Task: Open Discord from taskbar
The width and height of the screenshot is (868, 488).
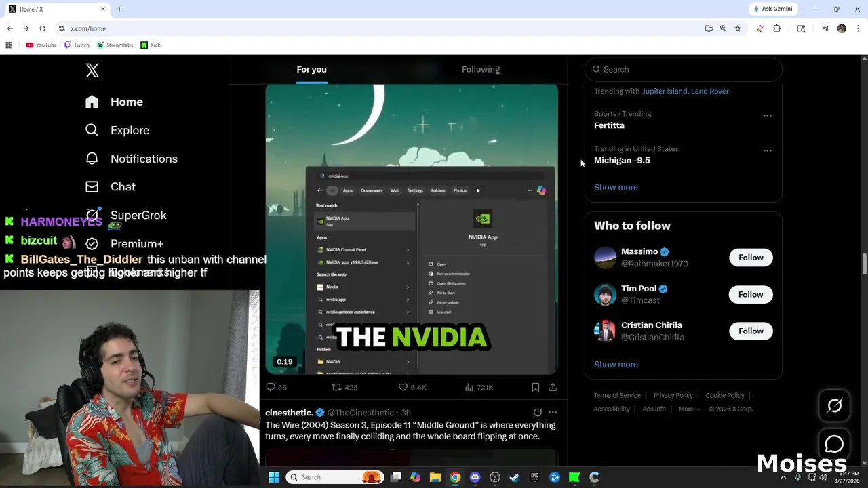Action: 475,477
